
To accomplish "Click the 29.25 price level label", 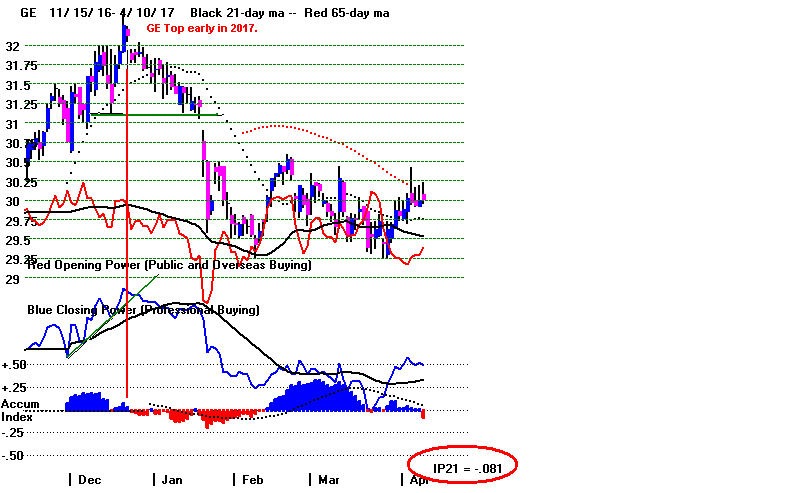I will (x=22, y=259).
